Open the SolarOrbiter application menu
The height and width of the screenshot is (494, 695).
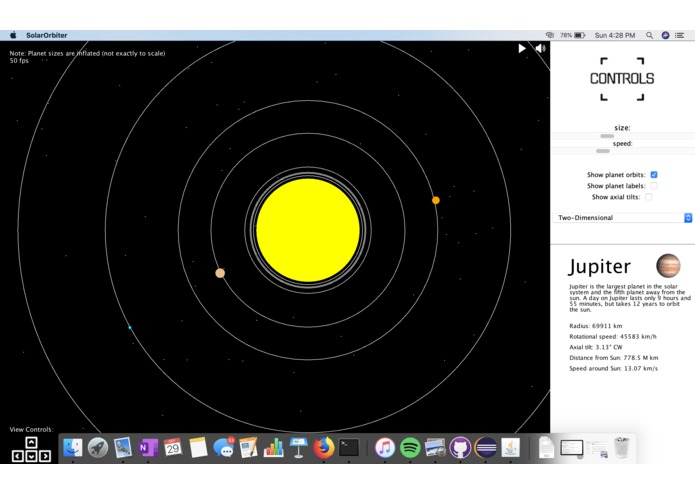[x=47, y=35]
